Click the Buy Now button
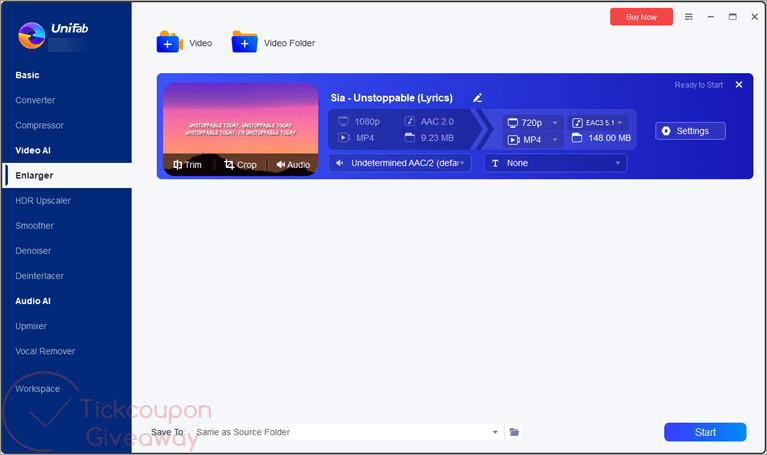This screenshot has height=455, width=767. [x=641, y=17]
